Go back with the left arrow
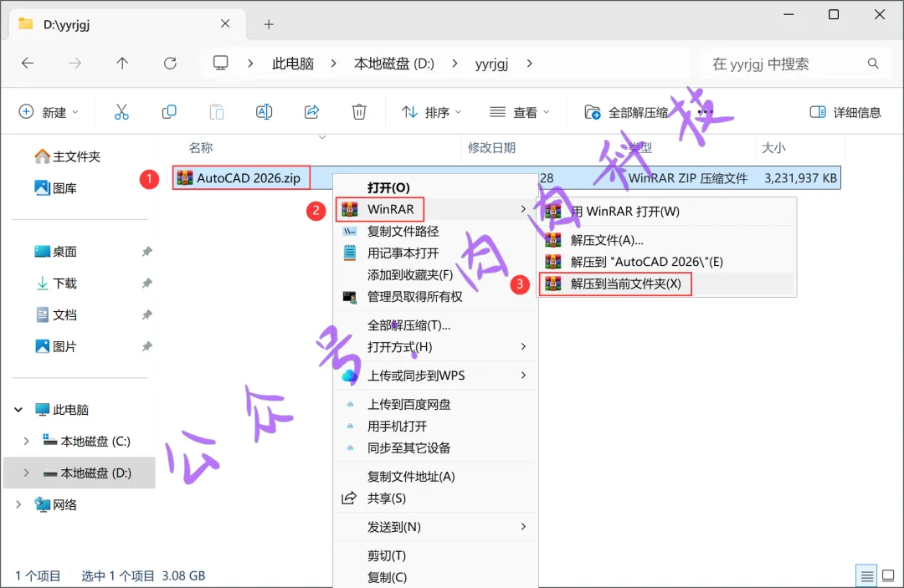Image resolution: width=904 pixels, height=588 pixels. tap(27, 64)
